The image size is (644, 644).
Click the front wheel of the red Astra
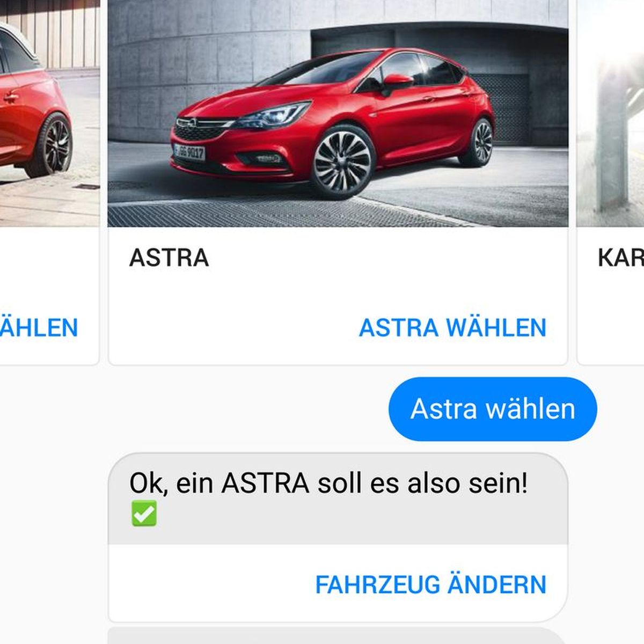tap(342, 160)
